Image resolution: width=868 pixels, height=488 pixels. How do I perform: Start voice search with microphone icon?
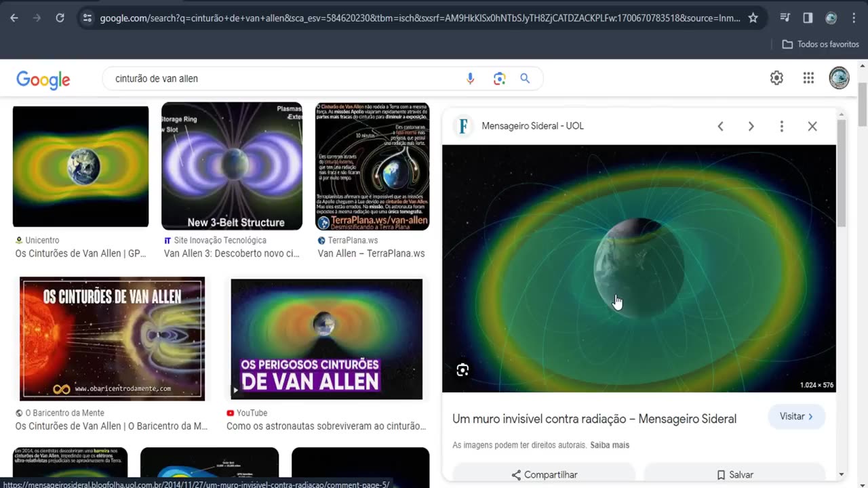pyautogui.click(x=470, y=79)
